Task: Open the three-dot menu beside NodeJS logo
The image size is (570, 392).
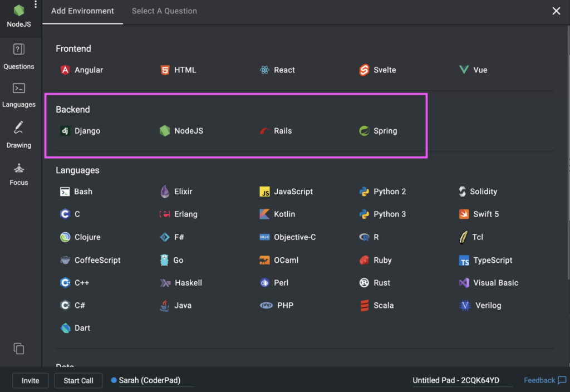Action: (x=36, y=5)
